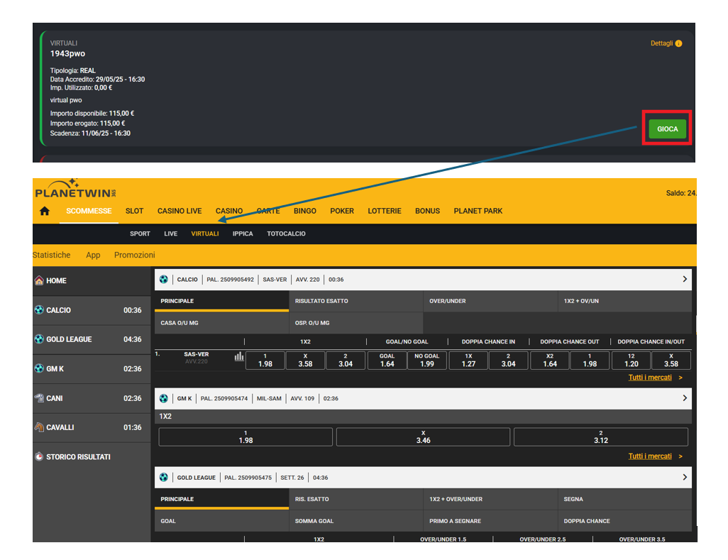728x560 pixels.
Task: Expand the GOLD LEAGUE SETT. 26 arrow
Action: (684, 478)
